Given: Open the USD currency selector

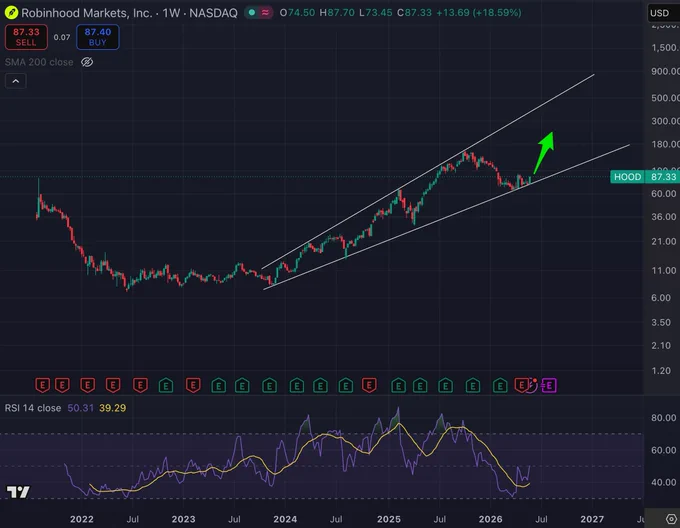Looking at the screenshot, I should 662,13.
